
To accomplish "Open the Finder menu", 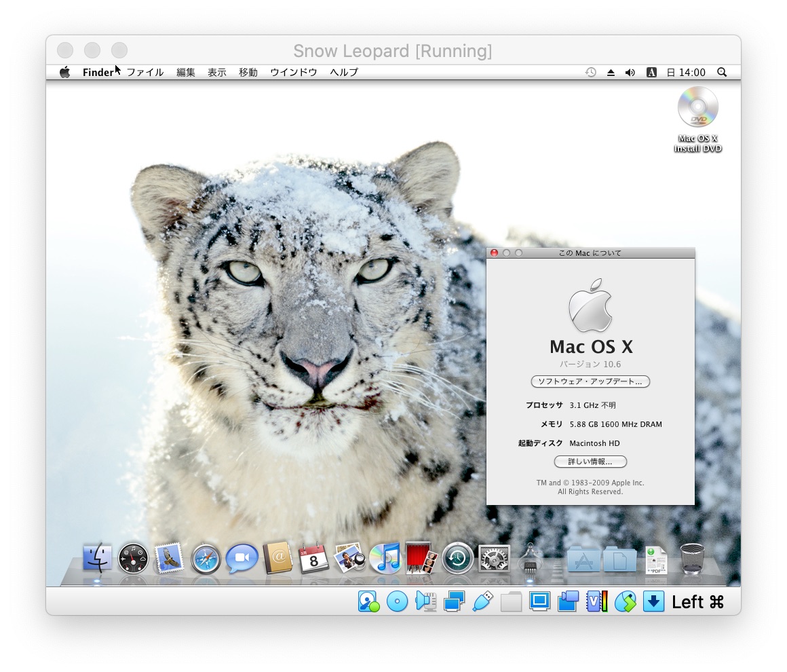I will 98,73.
